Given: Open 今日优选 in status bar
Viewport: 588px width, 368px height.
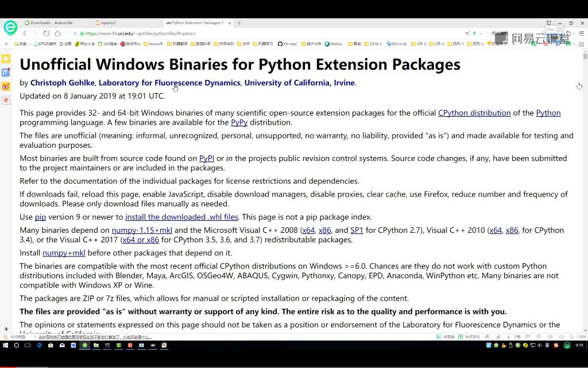Looking at the screenshot, I should click(x=14, y=337).
